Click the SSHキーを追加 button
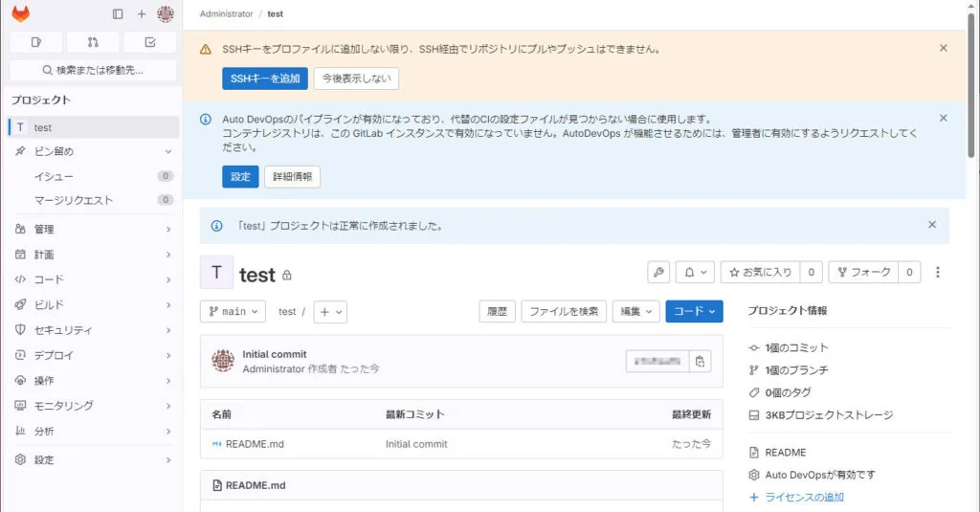Screen dimensions: 980x512 coord(265,78)
